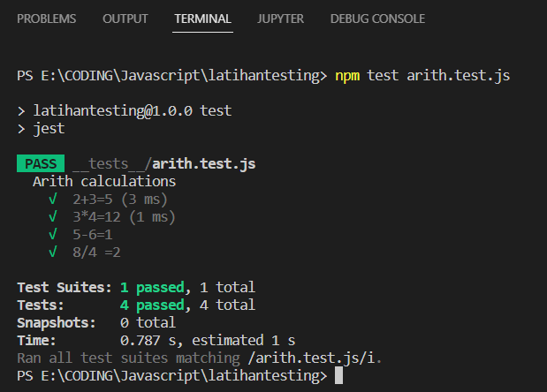Click the 'npm test arith.test.js' command
The width and height of the screenshot is (547, 392).
(x=422, y=76)
